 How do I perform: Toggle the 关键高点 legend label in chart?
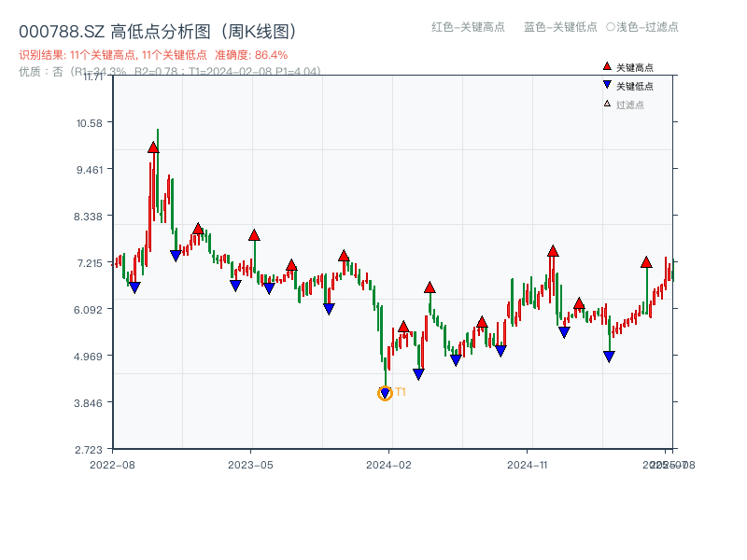635,67
